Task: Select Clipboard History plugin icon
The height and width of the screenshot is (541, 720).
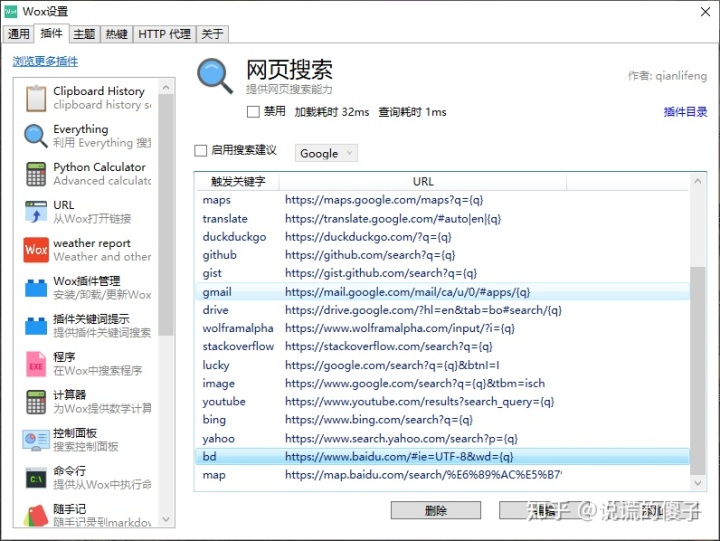Action: (36, 98)
